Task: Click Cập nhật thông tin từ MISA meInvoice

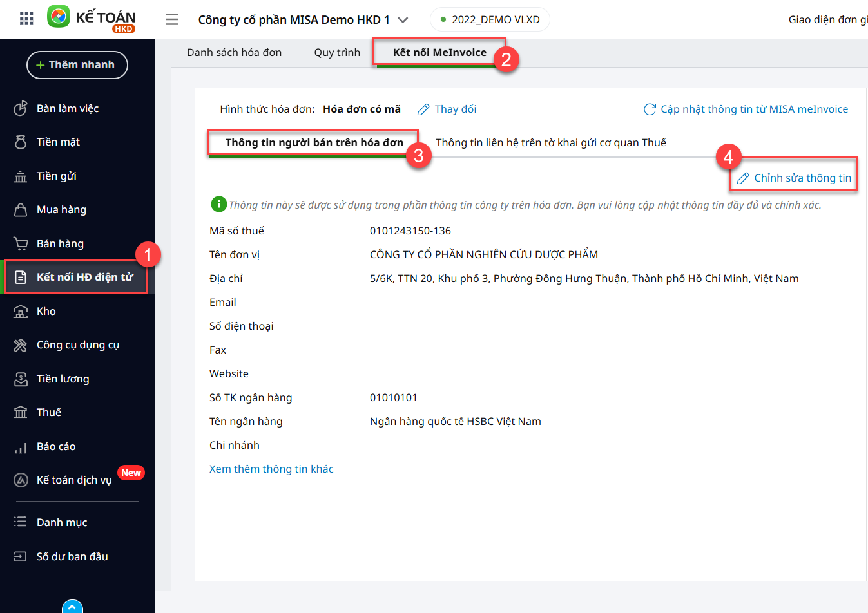Action: coord(746,109)
